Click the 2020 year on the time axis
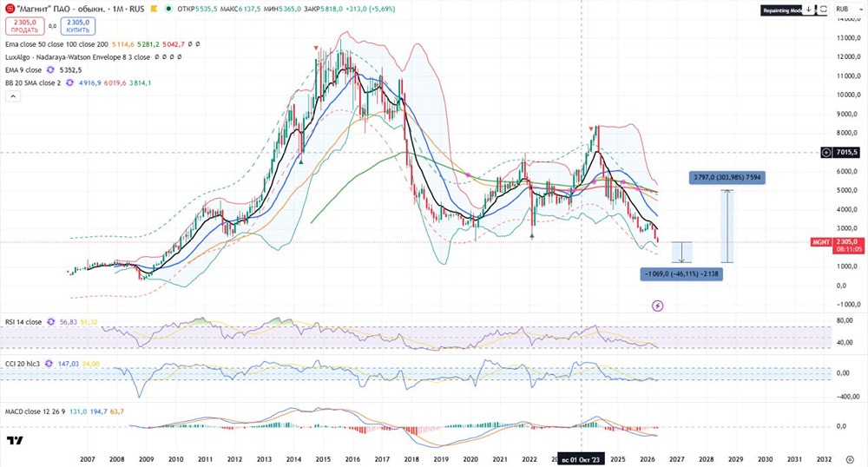 coord(470,459)
